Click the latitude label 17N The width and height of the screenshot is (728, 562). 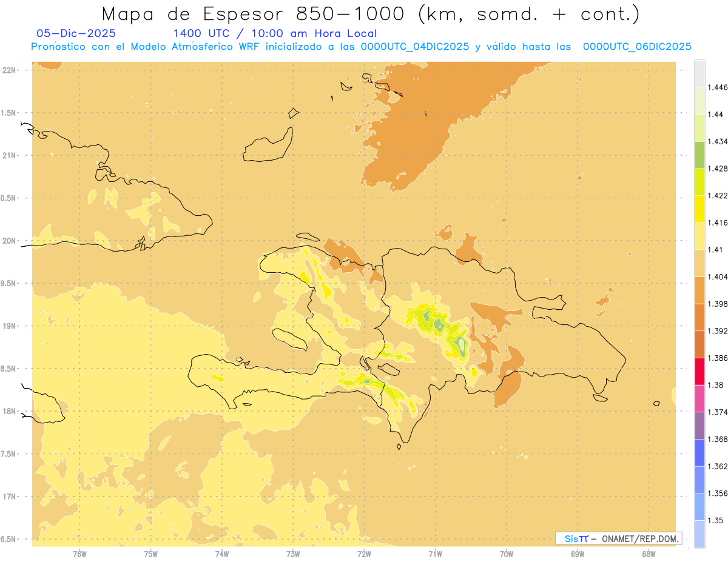pyautogui.click(x=10, y=497)
